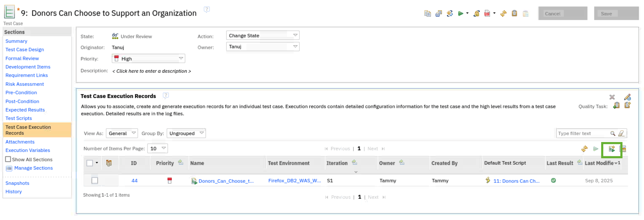Refresh the execution records table

(584, 149)
